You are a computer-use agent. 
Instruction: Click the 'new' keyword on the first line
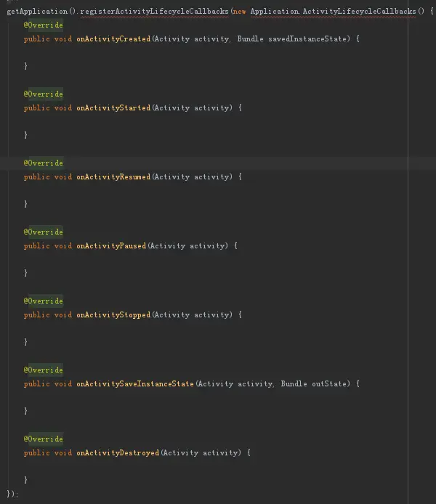point(240,12)
